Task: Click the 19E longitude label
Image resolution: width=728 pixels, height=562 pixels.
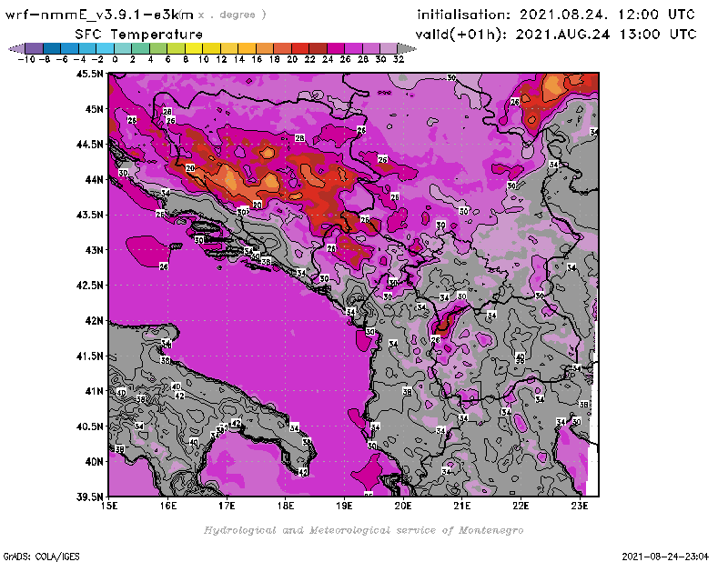Action: coord(345,506)
